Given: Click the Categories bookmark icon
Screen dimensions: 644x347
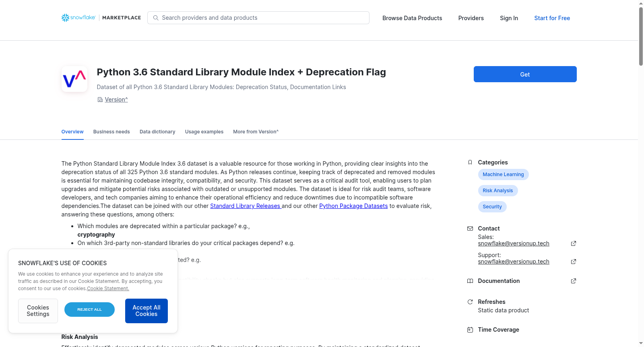Looking at the screenshot, I should pos(470,162).
